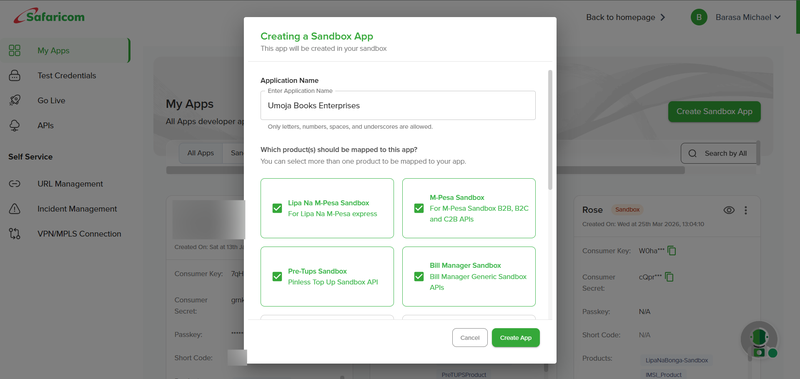Image resolution: width=800 pixels, height=379 pixels.
Task: Open the chatbot assistant robot icon
Action: [759, 339]
